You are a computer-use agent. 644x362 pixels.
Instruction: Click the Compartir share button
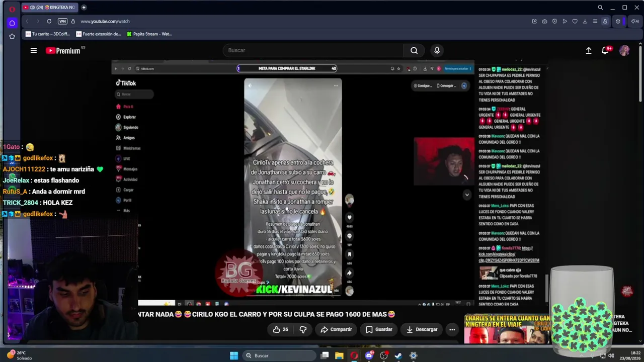336,329
